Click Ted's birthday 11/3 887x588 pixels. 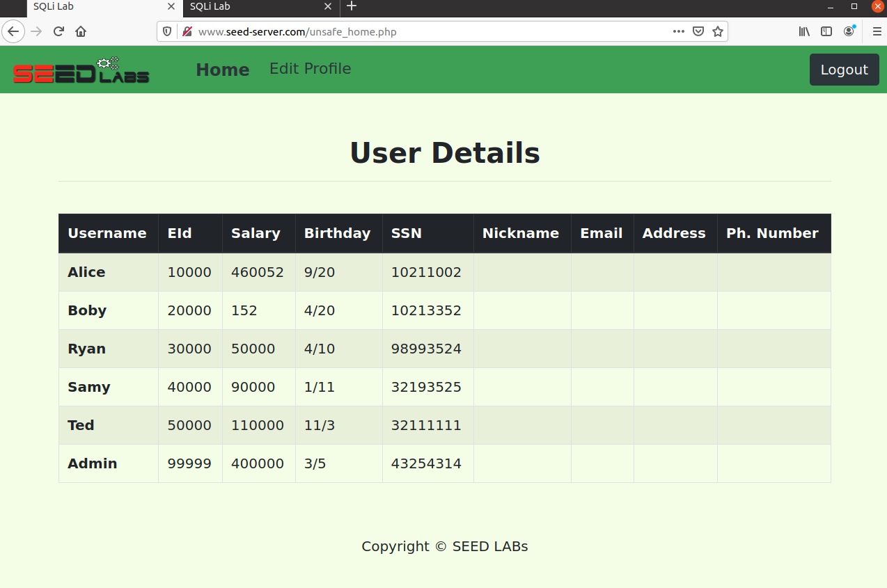(320, 425)
